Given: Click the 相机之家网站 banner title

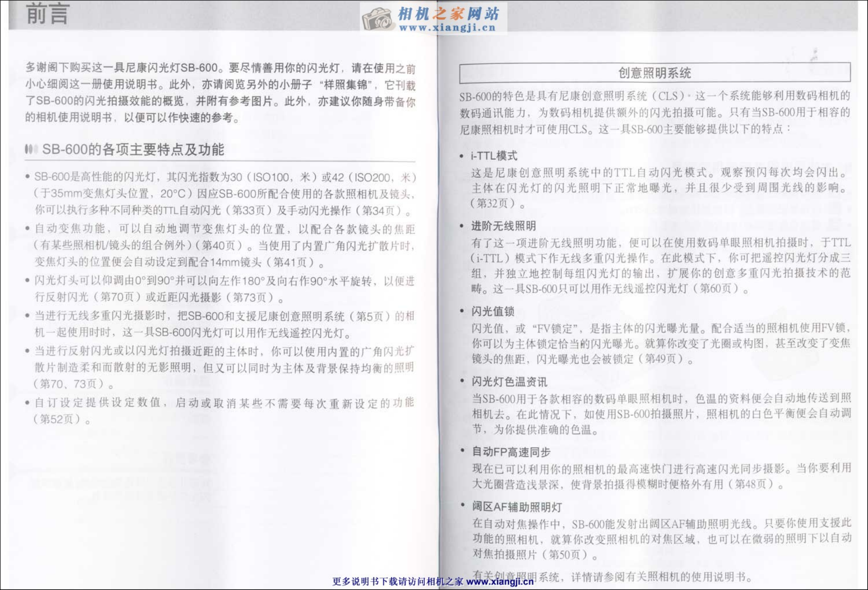Looking at the screenshot, I should pos(448,13).
